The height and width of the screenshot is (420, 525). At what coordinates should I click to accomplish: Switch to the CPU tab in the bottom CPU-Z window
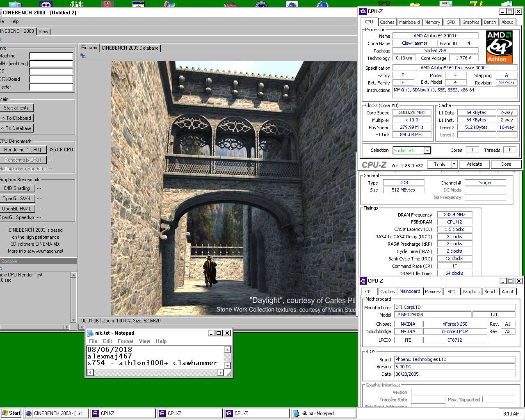pyautogui.click(x=370, y=292)
